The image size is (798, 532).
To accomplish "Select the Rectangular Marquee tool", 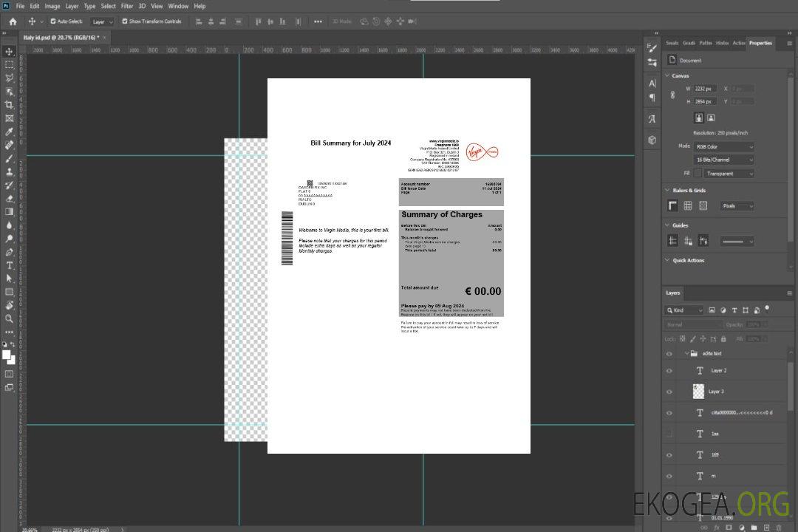I will click(x=9, y=65).
